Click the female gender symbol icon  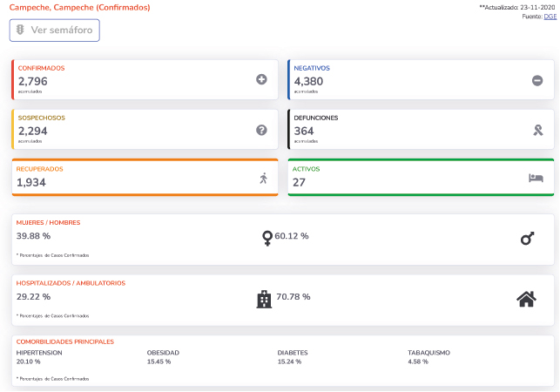tap(267, 238)
